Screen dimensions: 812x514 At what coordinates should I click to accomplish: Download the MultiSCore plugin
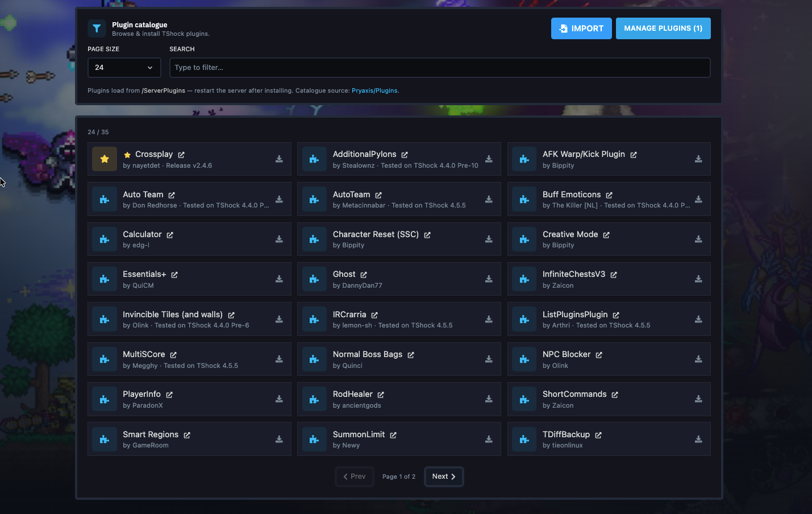point(279,359)
